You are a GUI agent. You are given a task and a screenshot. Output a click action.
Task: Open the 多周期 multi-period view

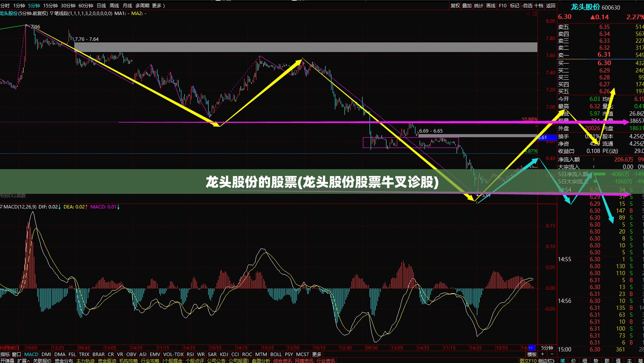142,6
